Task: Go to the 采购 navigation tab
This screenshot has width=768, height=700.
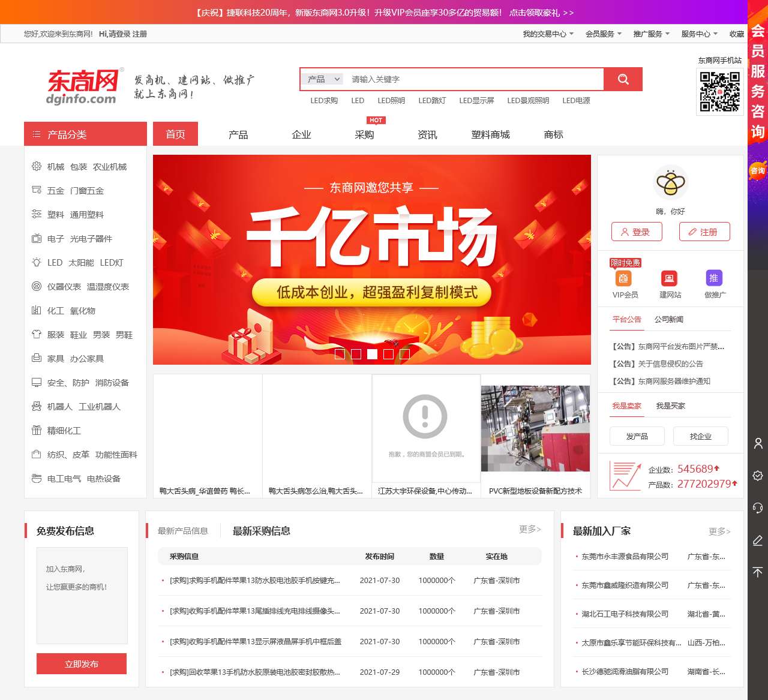Action: pos(364,134)
